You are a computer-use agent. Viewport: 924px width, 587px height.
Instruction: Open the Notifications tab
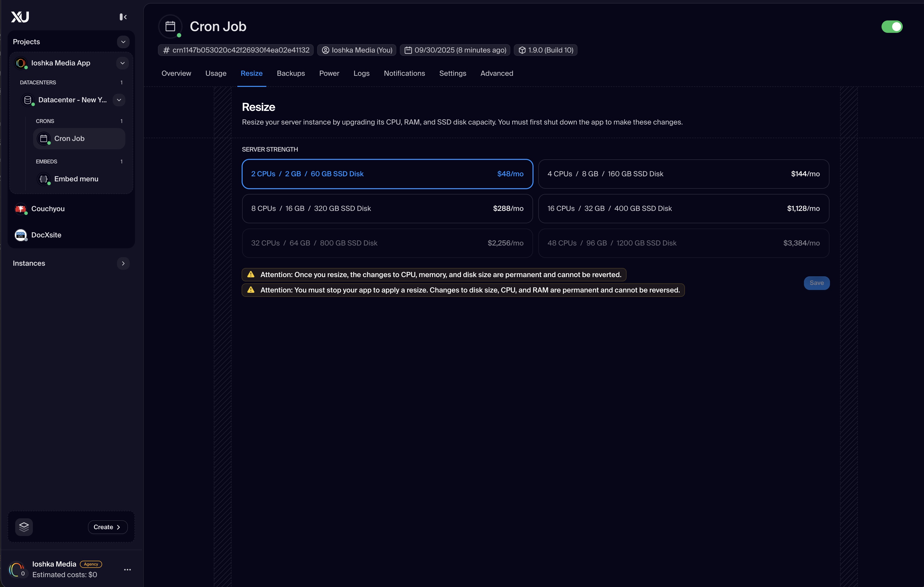(404, 73)
